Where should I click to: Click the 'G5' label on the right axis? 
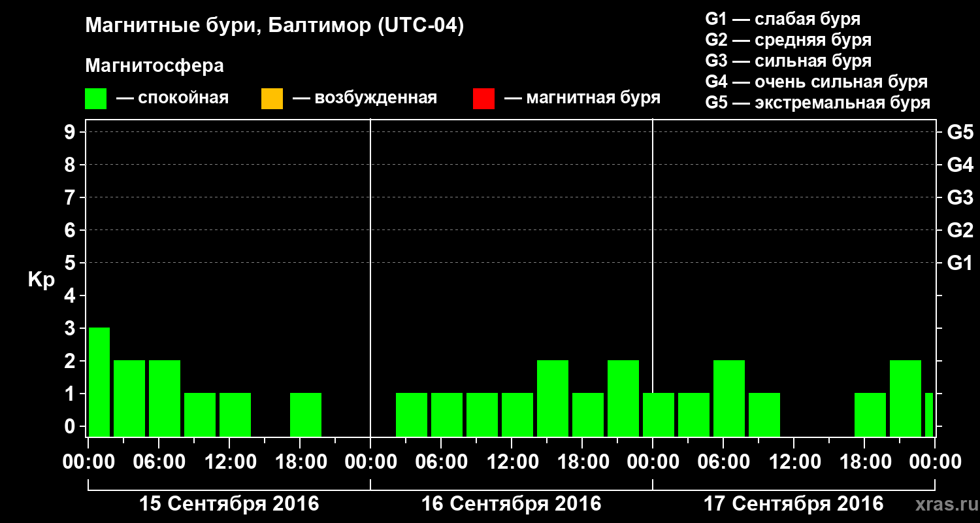pos(960,133)
